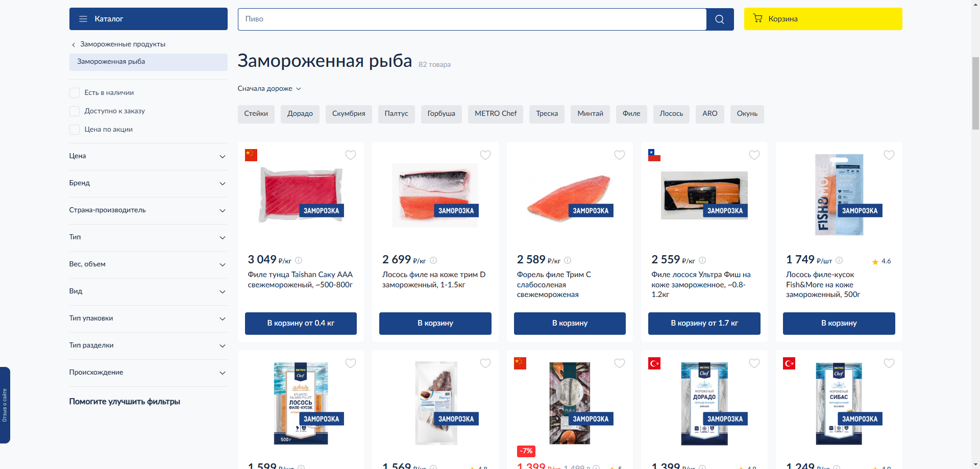Check the Доступно к заказу option
Screen dimensions: 980x469
click(75, 111)
